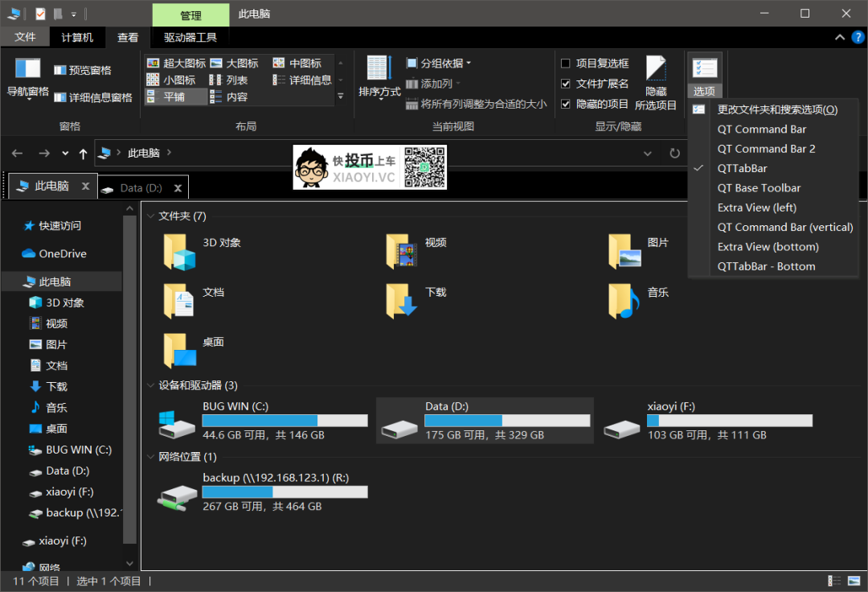Toggle the checked QTTabBar menu entry
The image size is (868, 592).
click(x=773, y=168)
